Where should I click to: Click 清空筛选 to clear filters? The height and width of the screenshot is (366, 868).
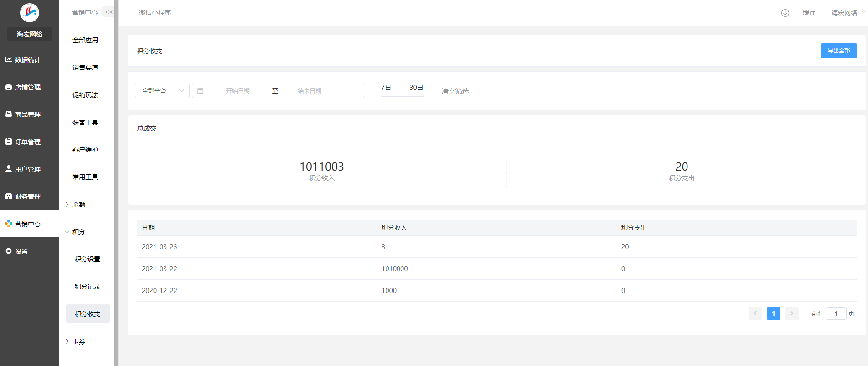click(x=455, y=91)
